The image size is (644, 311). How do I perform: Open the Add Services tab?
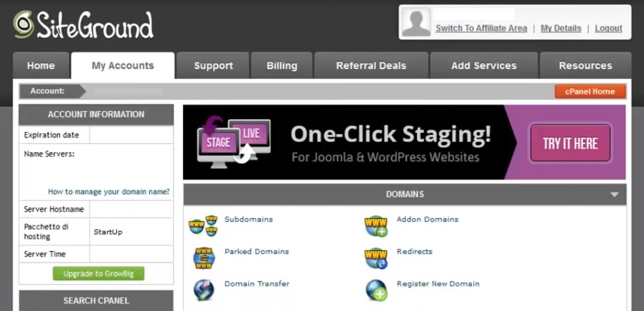(x=484, y=66)
